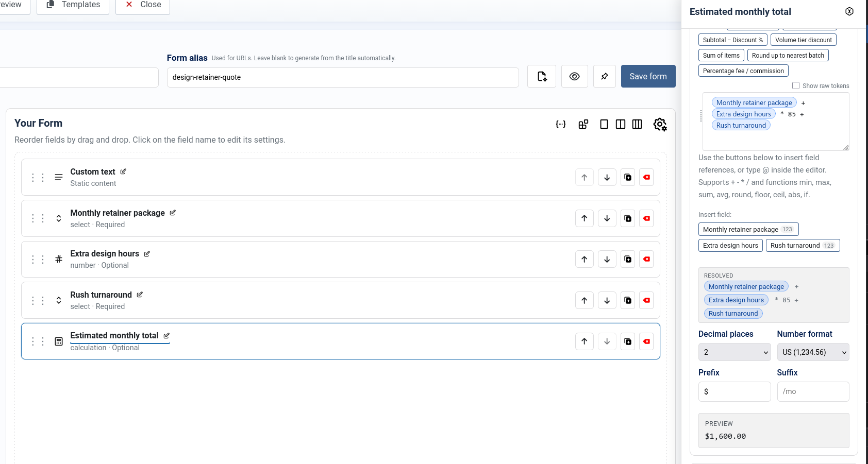The image size is (868, 464).
Task: Click the $1,600.00 preview value
Action: tap(725, 436)
